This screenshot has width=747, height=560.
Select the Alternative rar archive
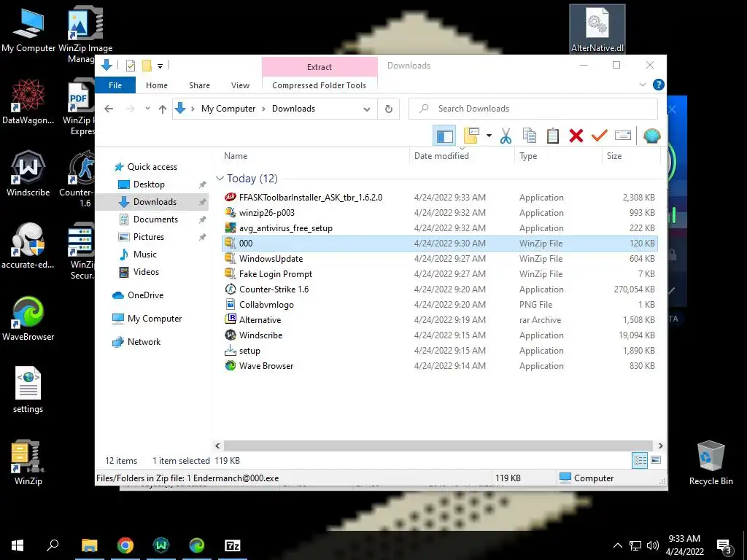click(x=440, y=320)
